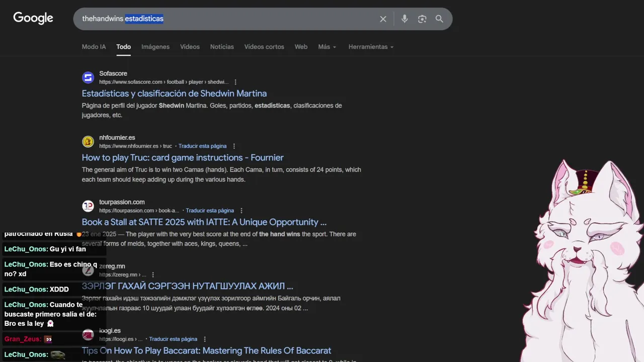644x362 pixels.
Task: Start voice search with microphone icon
Action: 405,19
